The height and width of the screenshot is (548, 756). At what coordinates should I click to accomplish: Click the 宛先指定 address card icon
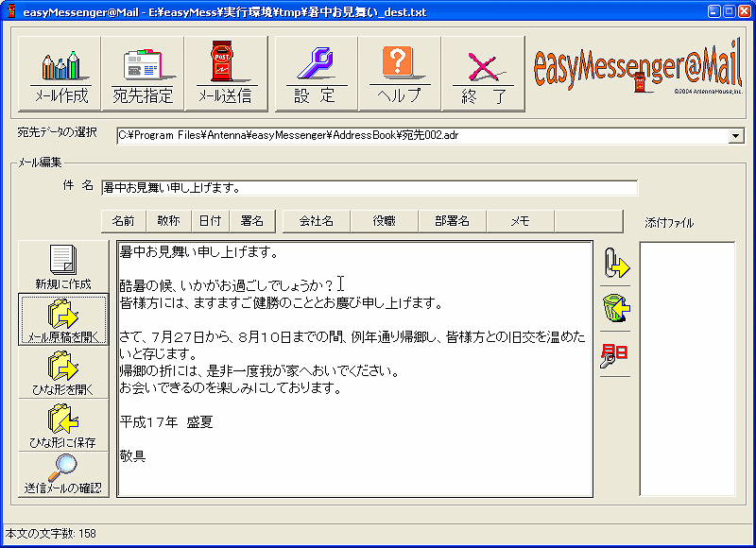point(143,74)
